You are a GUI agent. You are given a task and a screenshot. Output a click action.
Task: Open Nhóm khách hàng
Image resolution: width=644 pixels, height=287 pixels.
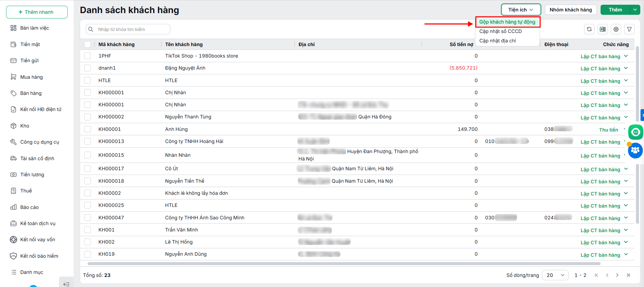click(571, 10)
